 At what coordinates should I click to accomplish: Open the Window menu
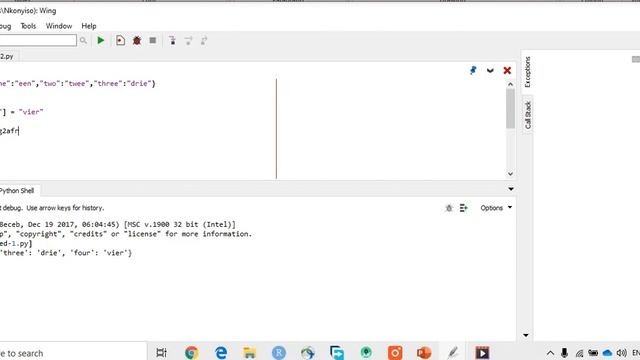(x=59, y=26)
